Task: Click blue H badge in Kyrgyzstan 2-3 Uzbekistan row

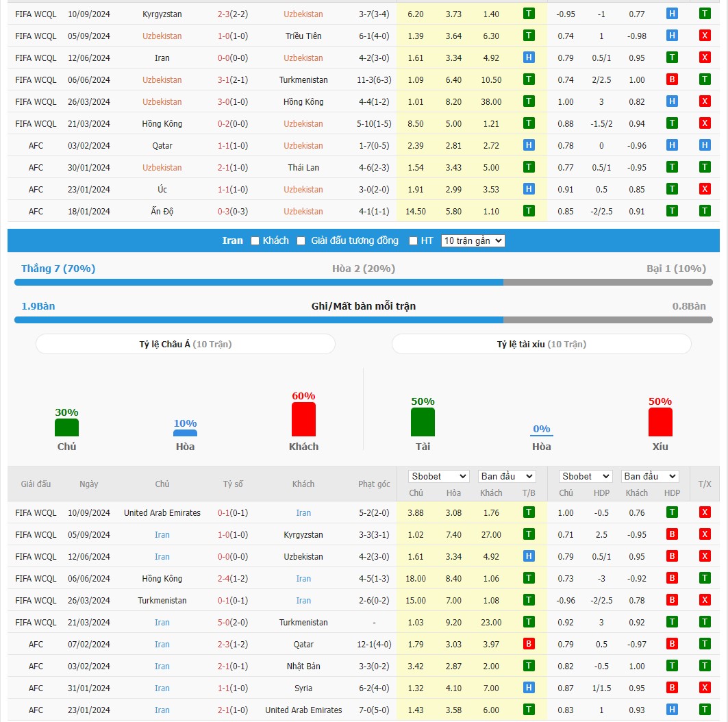Action: 672,14
